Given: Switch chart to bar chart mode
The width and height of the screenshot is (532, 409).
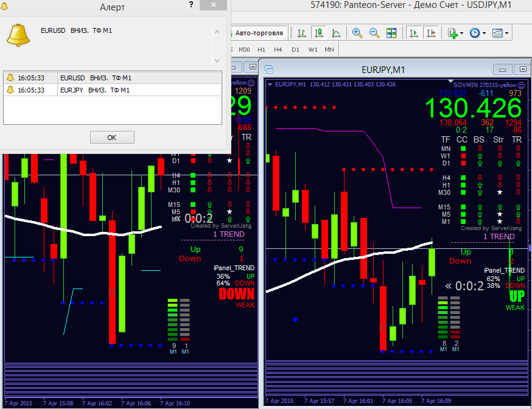Looking at the screenshot, I should click(302, 33).
